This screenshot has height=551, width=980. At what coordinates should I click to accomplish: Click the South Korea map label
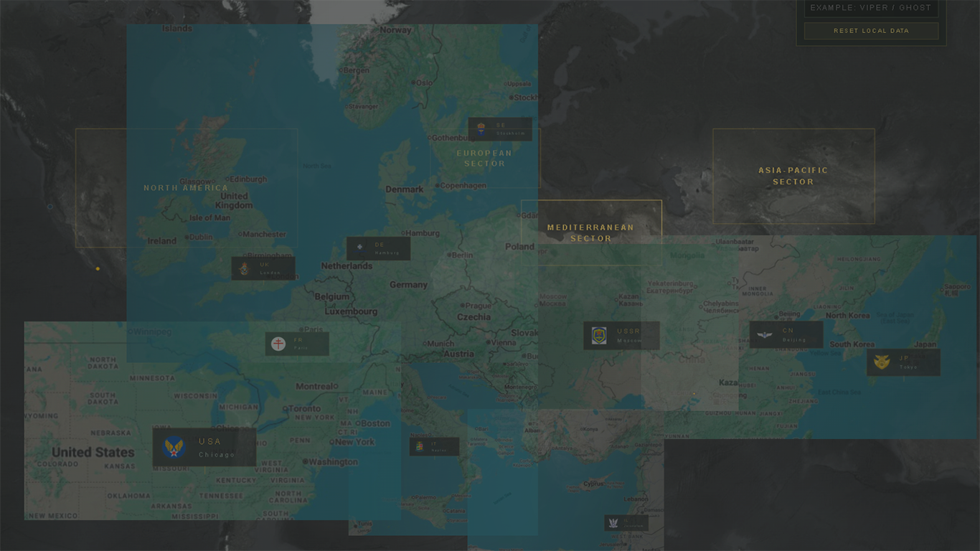coord(852,344)
